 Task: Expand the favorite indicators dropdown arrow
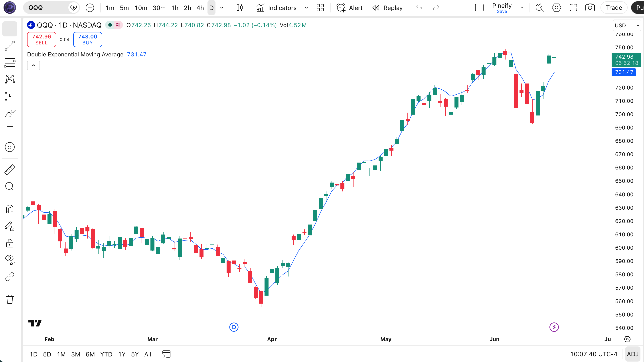coord(306,8)
